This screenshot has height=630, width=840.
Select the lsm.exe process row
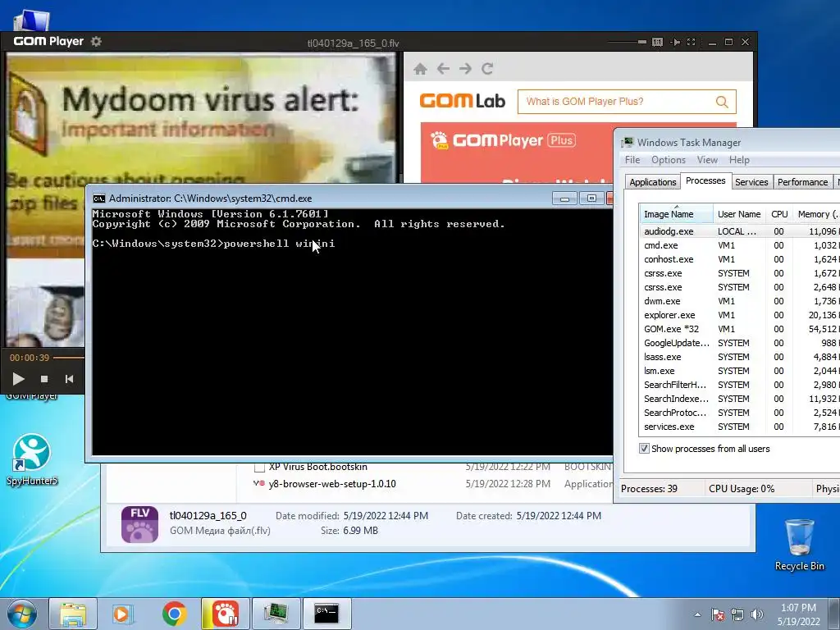click(x=739, y=371)
